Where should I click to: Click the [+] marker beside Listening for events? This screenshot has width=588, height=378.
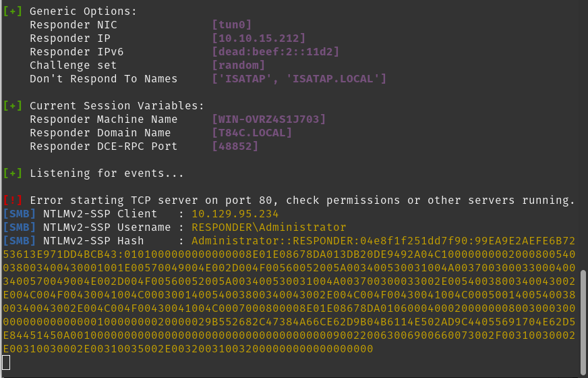tap(13, 173)
